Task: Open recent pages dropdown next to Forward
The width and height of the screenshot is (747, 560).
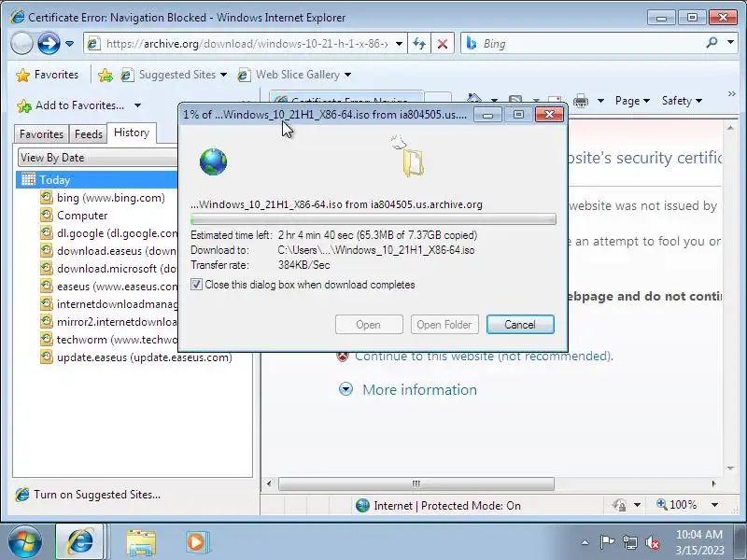Action: 69,44
